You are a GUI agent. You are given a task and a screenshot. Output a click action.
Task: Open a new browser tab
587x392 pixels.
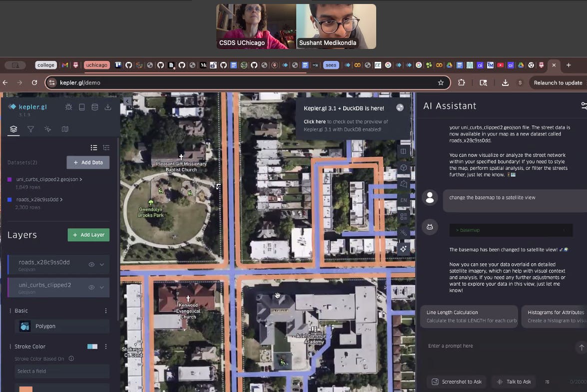(569, 65)
